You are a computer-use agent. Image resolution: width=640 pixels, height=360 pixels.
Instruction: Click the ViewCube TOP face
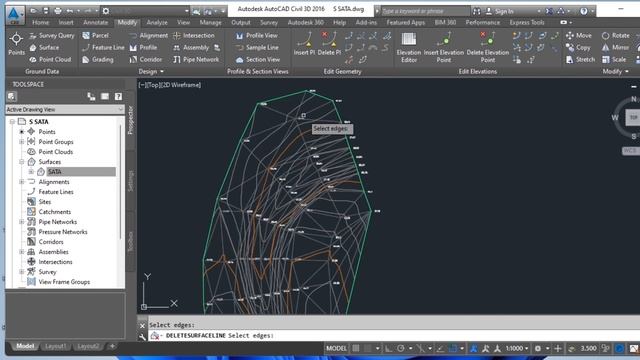coord(633,118)
